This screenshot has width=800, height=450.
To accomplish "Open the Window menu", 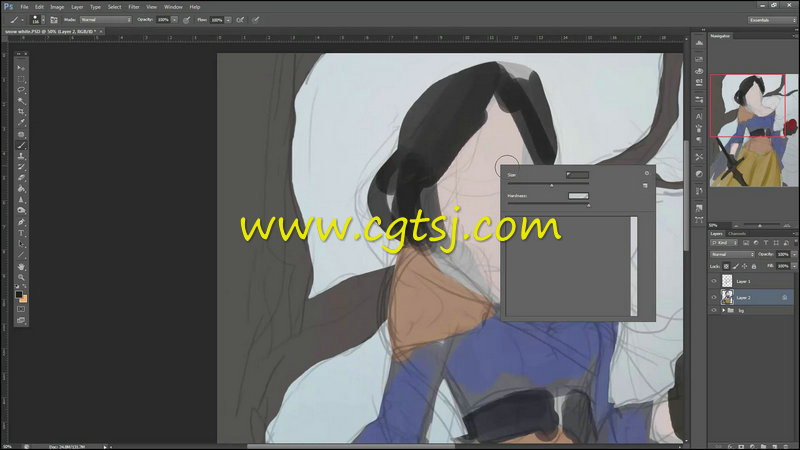I will [x=173, y=7].
